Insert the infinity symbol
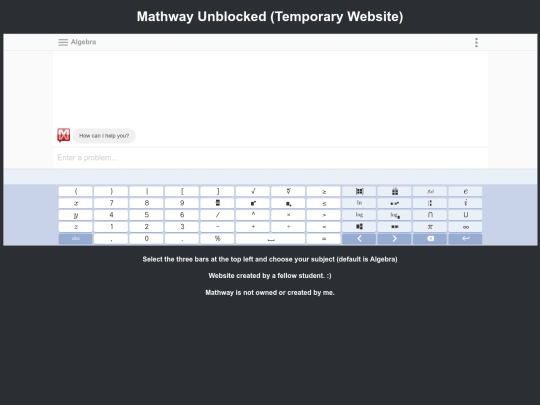Viewport: 540px width, 405px height. [x=465, y=227]
